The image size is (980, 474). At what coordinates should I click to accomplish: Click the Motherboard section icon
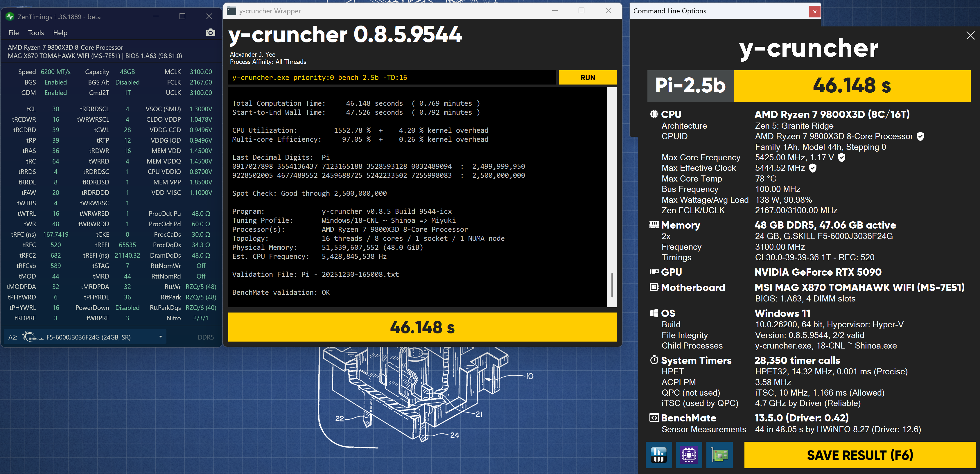pyautogui.click(x=654, y=287)
